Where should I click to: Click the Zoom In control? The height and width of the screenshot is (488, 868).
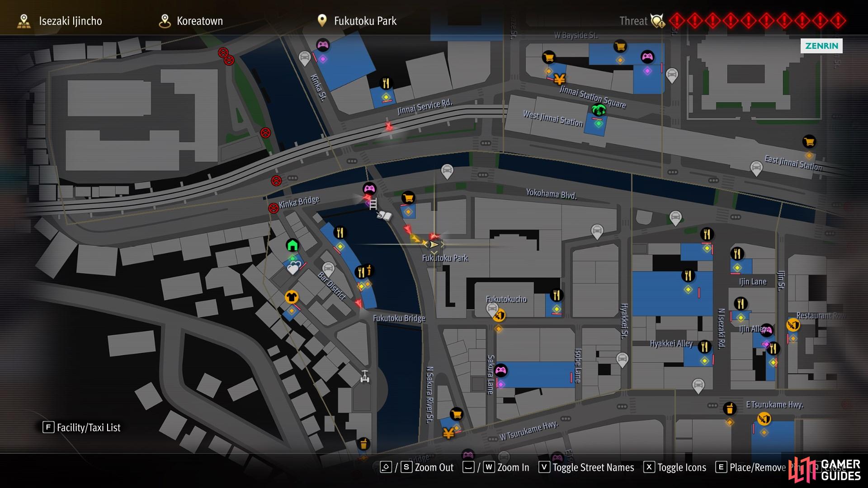tap(496, 467)
